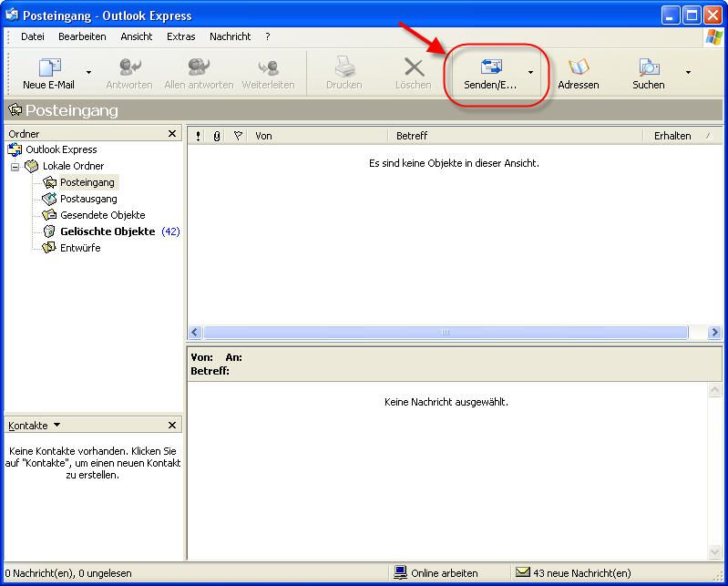
Task: Minimize the Outlook Express window
Action: click(x=670, y=15)
